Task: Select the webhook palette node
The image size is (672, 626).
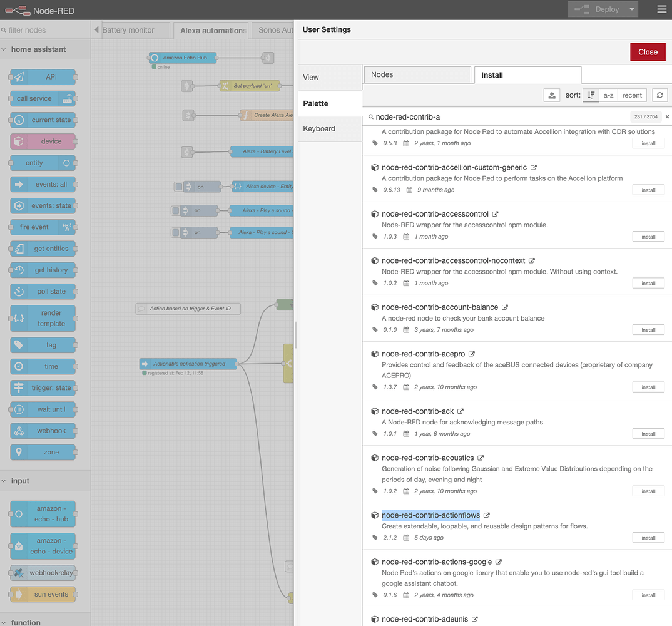Action: pyautogui.click(x=43, y=431)
